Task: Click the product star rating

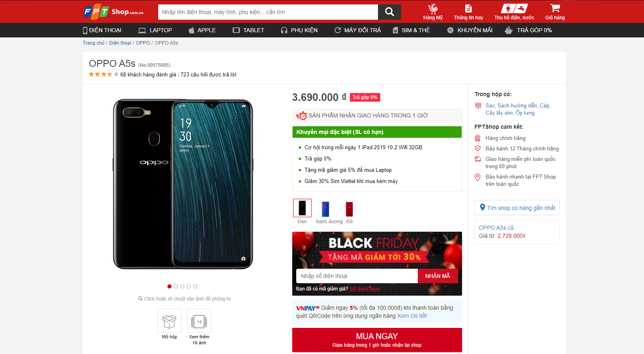Action: 104,74
